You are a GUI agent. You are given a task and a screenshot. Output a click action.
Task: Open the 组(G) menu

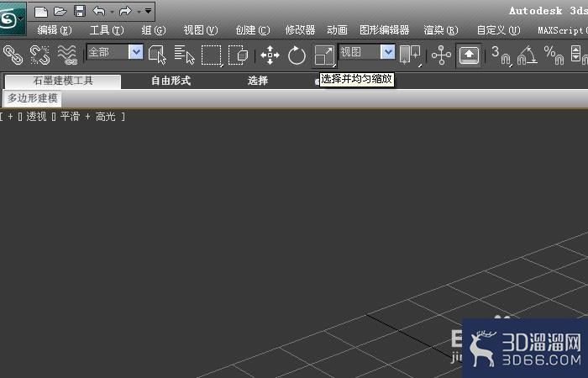point(154,30)
